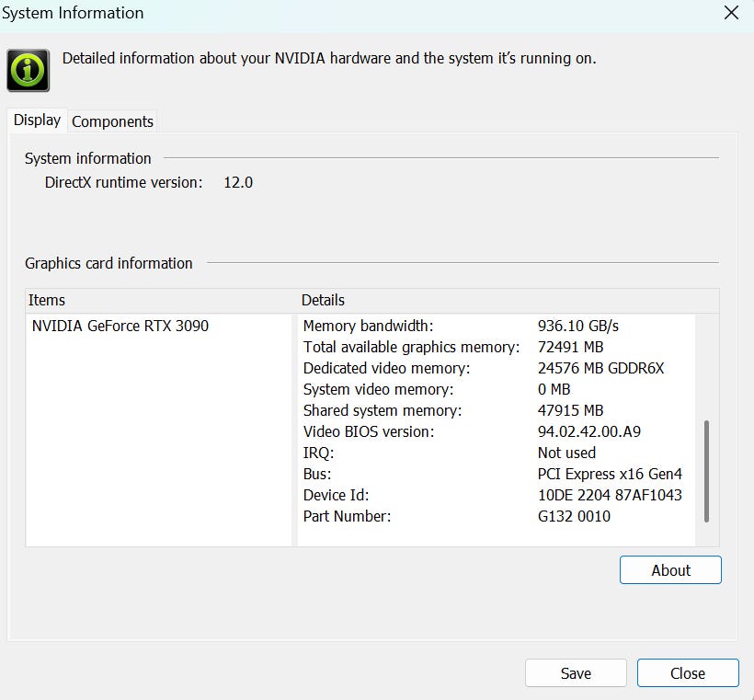Select Total available graphics memory label
This screenshot has height=700, width=754.
[411, 347]
